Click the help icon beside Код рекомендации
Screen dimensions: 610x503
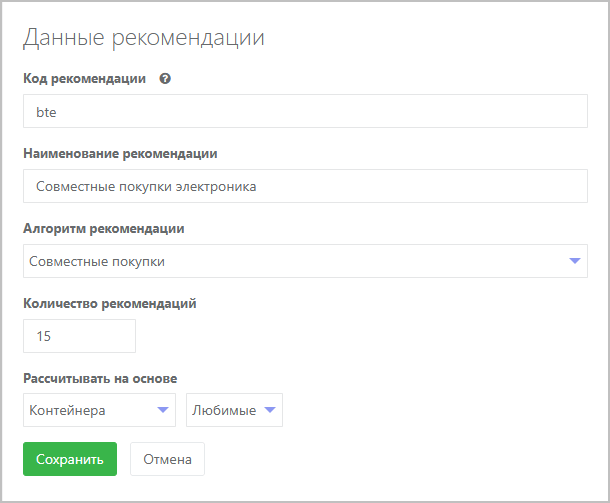[x=165, y=79]
